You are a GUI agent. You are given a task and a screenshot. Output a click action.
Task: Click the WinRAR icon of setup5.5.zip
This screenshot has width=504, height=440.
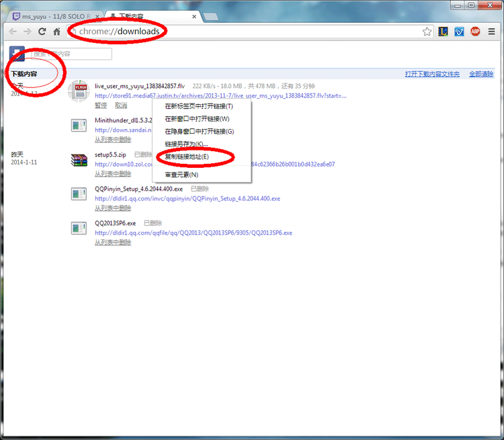[x=79, y=160]
